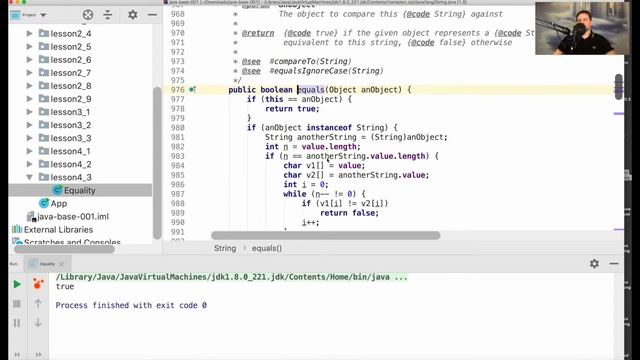This screenshot has width=640, height=360.
Task: Open the App class file
Action: [x=59, y=203]
